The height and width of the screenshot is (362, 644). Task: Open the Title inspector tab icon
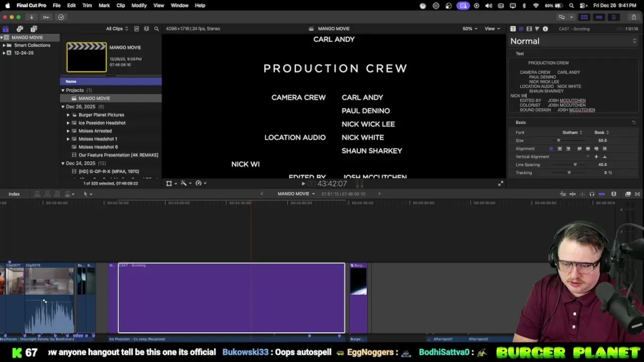pos(521,29)
